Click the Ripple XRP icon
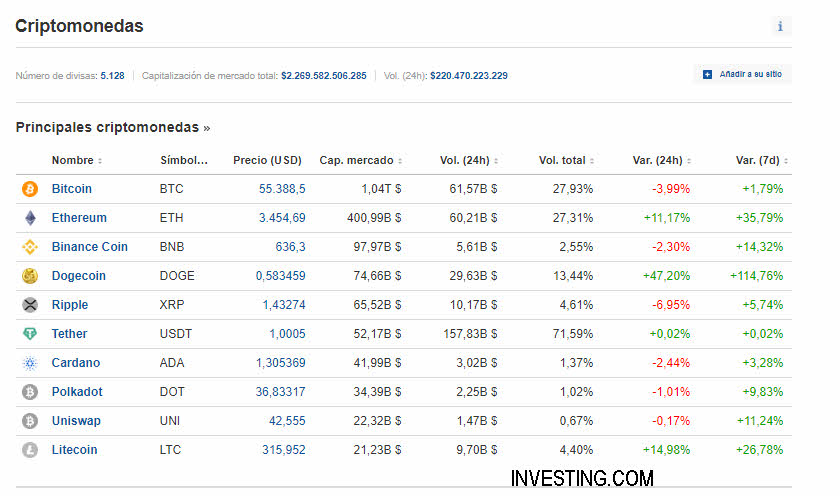The height and width of the screenshot is (496, 840). (29, 304)
